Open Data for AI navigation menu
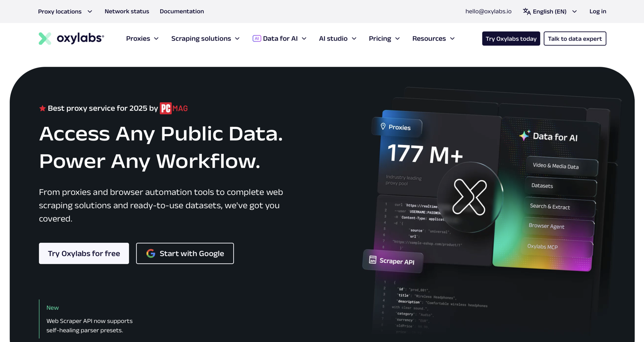644x342 pixels. 279,39
